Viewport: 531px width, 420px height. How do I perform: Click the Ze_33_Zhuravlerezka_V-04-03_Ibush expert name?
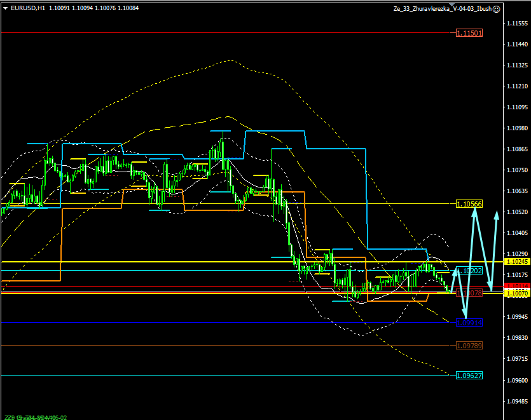coord(442,9)
